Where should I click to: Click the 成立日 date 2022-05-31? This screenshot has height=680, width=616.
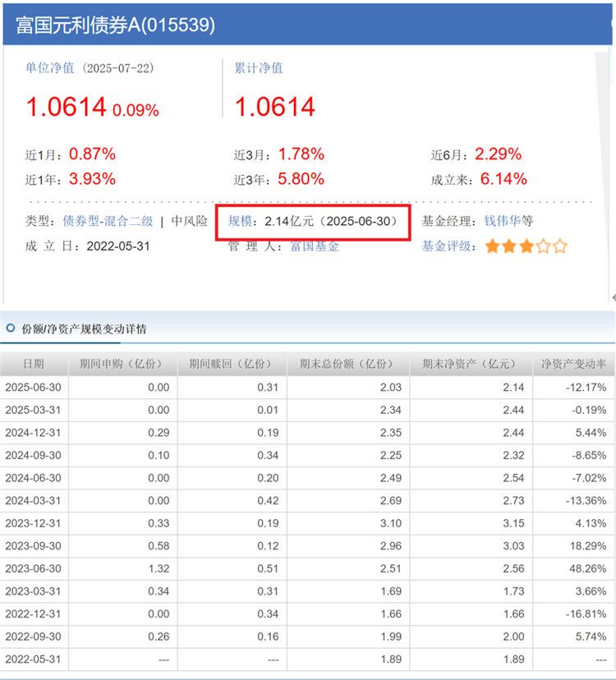[x=118, y=246]
